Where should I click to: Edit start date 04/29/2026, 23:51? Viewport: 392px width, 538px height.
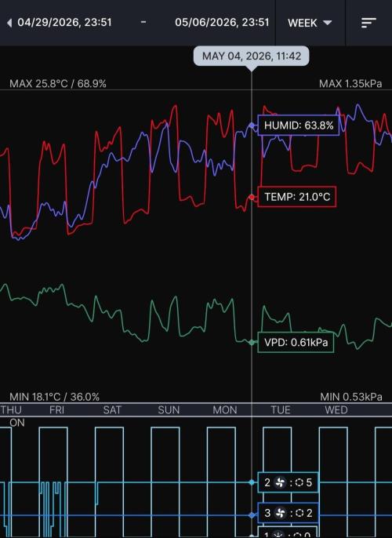(x=64, y=23)
